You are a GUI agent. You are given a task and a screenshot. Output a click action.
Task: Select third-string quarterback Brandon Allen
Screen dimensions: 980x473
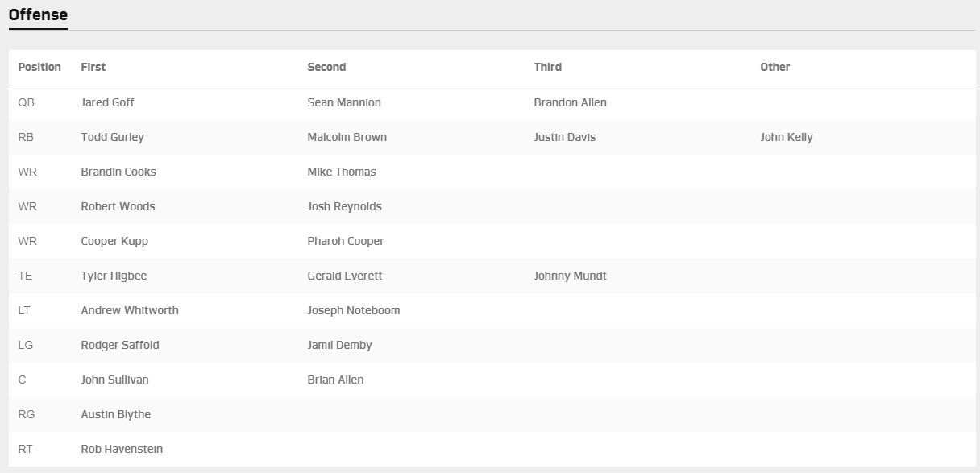570,102
